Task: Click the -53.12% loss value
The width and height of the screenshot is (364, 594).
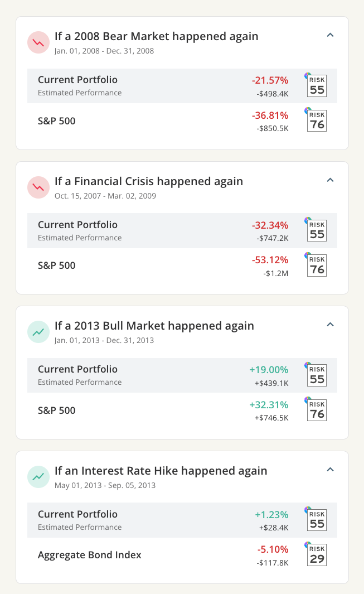Action: [270, 259]
